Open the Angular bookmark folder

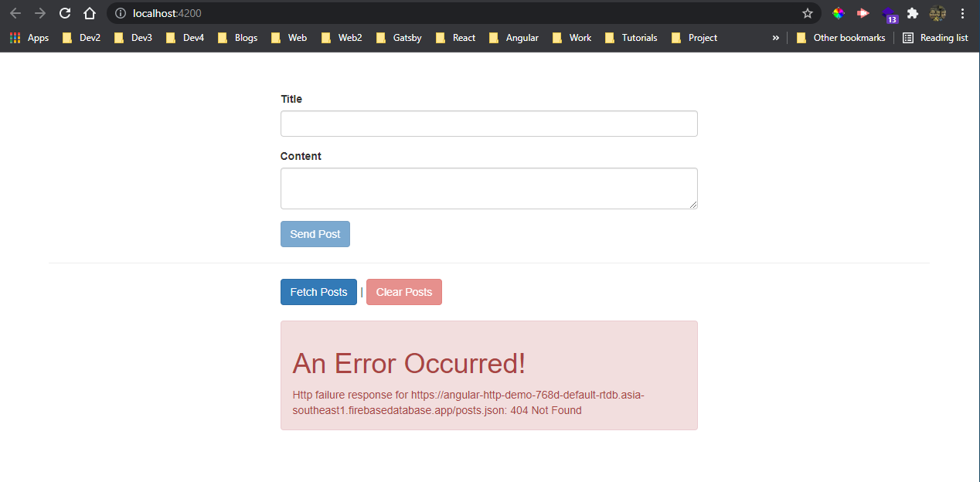[x=513, y=37]
